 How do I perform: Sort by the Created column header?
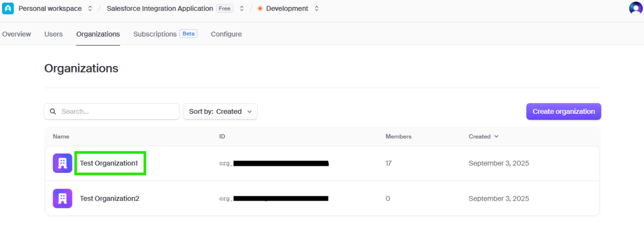pos(483,136)
